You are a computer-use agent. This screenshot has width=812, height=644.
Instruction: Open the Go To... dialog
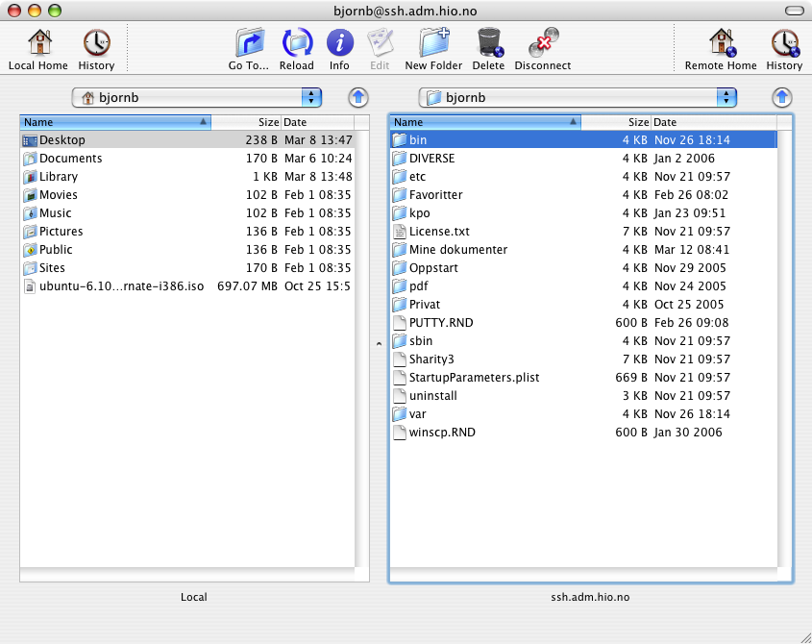click(x=250, y=42)
